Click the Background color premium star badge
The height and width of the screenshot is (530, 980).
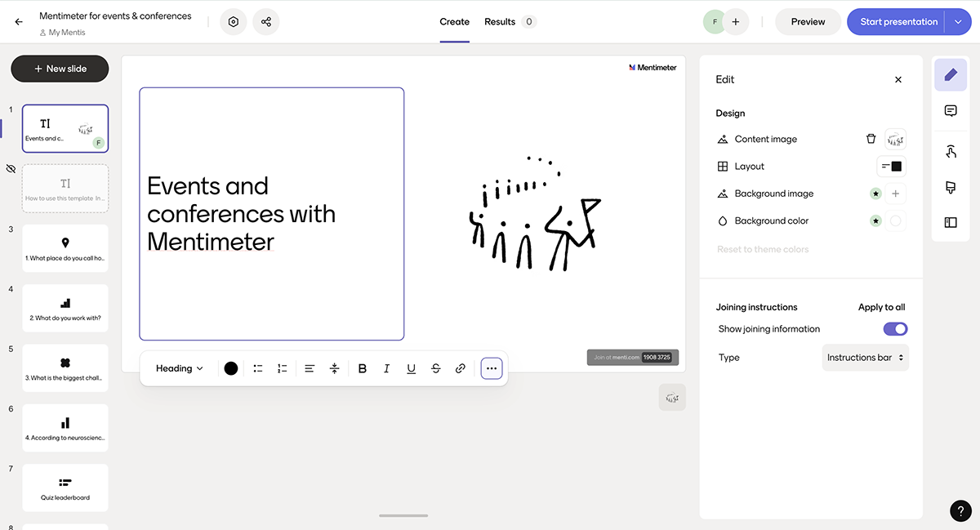[875, 220]
